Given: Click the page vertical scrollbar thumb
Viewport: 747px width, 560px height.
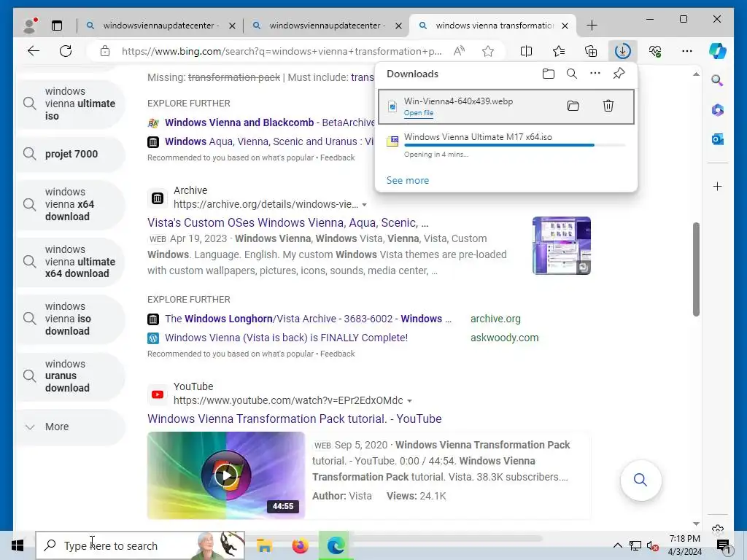Looking at the screenshot, I should (696, 270).
